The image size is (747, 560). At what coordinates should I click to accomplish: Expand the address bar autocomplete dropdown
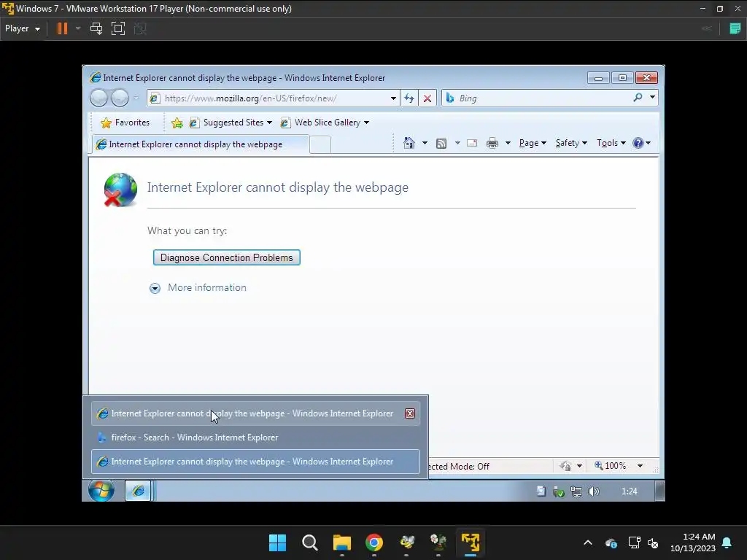click(393, 98)
